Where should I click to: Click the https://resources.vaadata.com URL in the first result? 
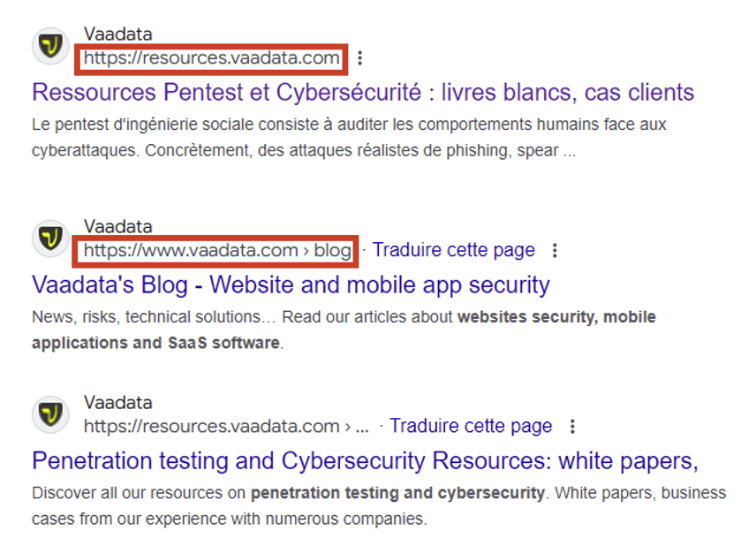(x=212, y=58)
